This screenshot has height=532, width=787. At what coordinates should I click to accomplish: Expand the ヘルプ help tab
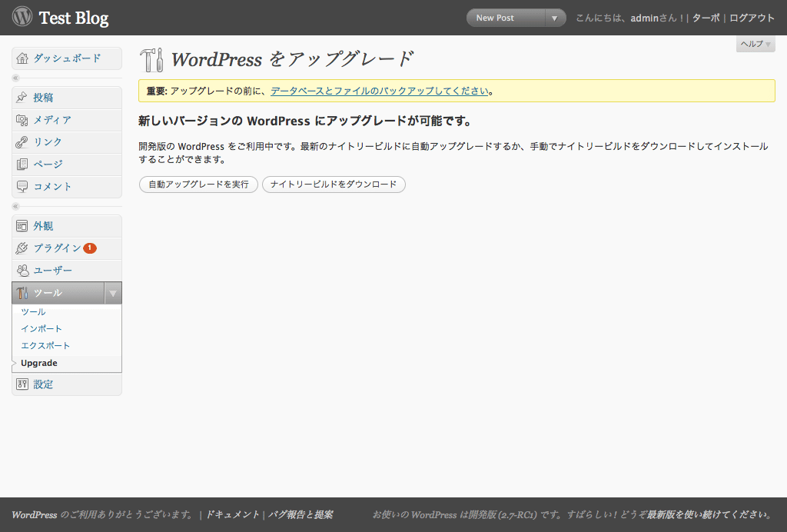[755, 44]
